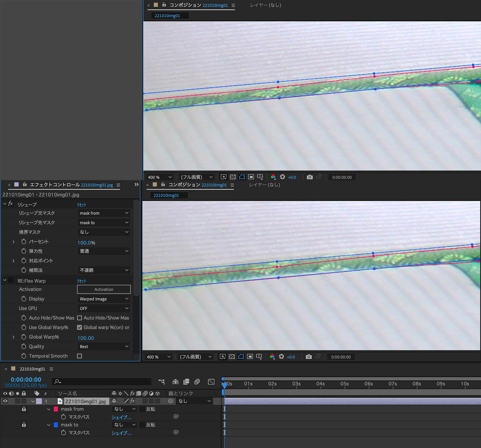Show channel settings in lower viewer

click(272, 357)
